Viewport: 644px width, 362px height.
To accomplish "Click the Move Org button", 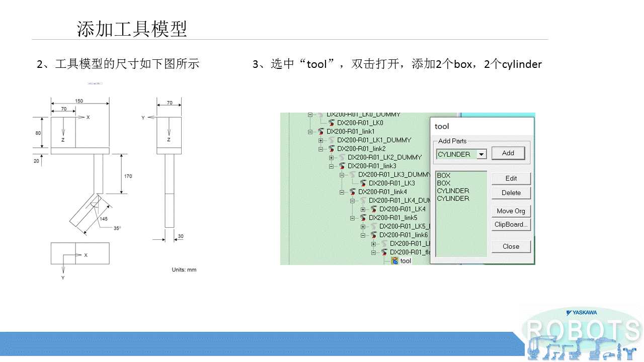I will (511, 211).
